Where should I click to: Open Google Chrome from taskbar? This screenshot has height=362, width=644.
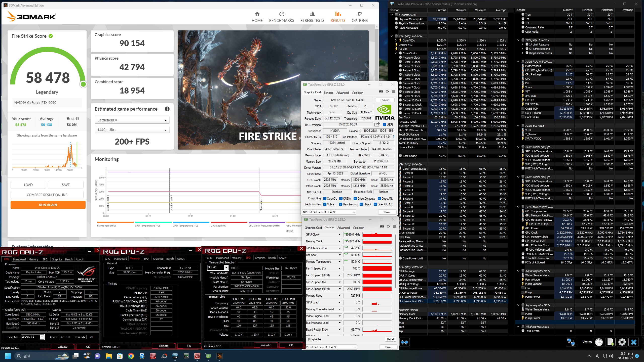pyautogui.click(x=131, y=356)
